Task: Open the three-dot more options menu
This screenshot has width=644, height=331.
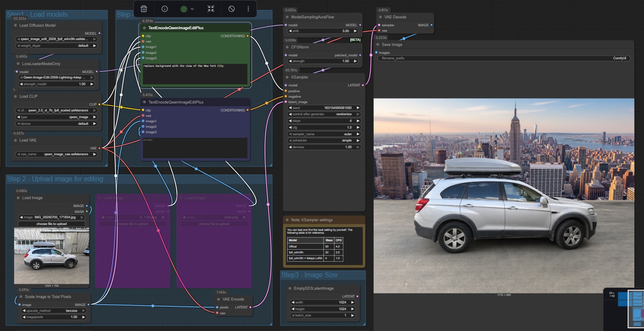Action: pos(248,9)
